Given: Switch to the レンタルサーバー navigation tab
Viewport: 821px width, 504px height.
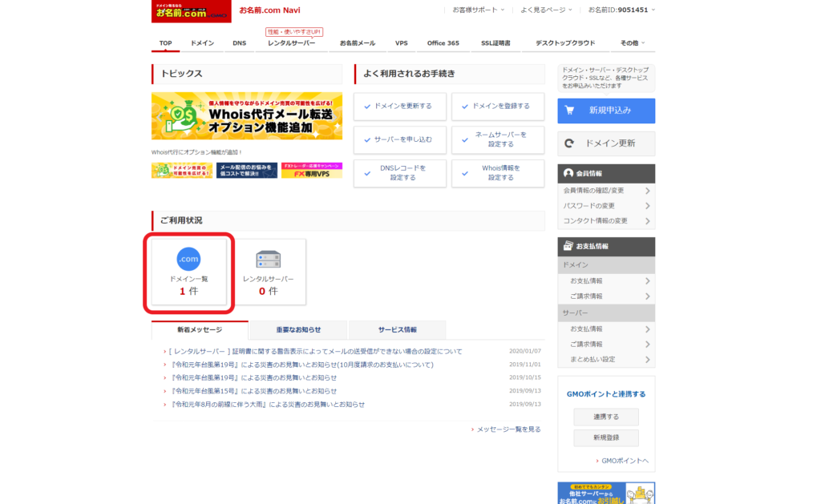Looking at the screenshot, I should [291, 43].
